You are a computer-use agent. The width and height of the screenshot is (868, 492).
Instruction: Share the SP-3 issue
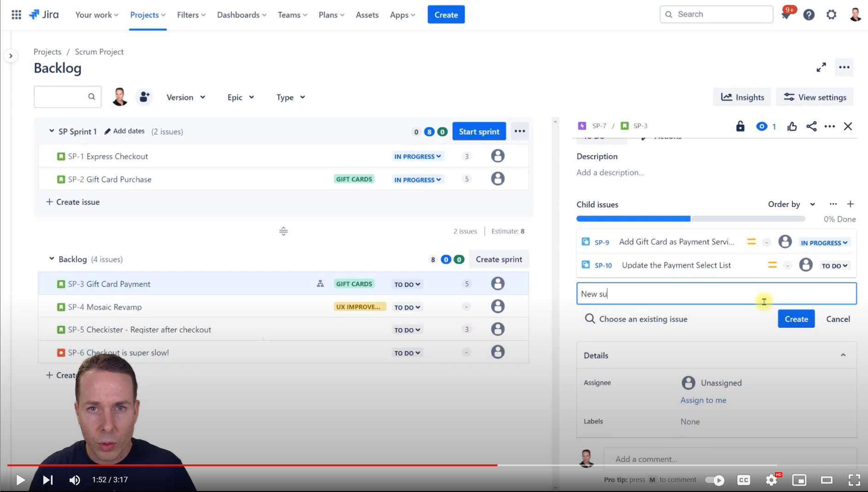tap(811, 126)
